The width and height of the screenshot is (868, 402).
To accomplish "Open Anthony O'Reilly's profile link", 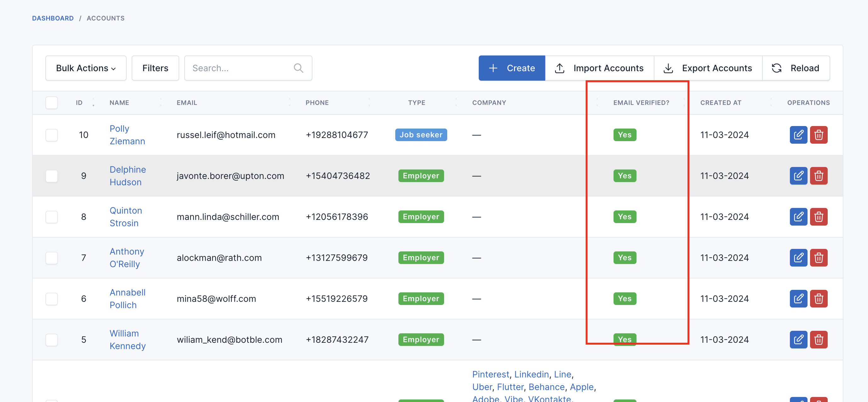I will 127,258.
